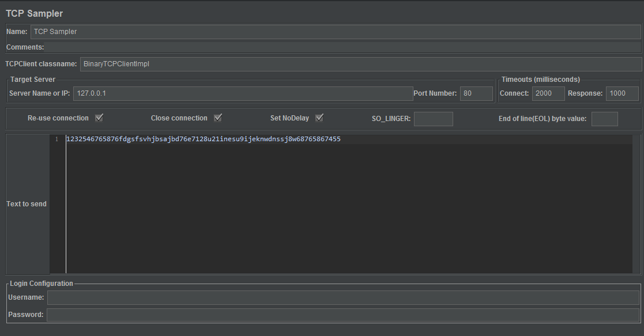Viewport: 644px width, 336px height.
Task: Toggle the Set NoDelay checkbox
Action: tap(319, 118)
